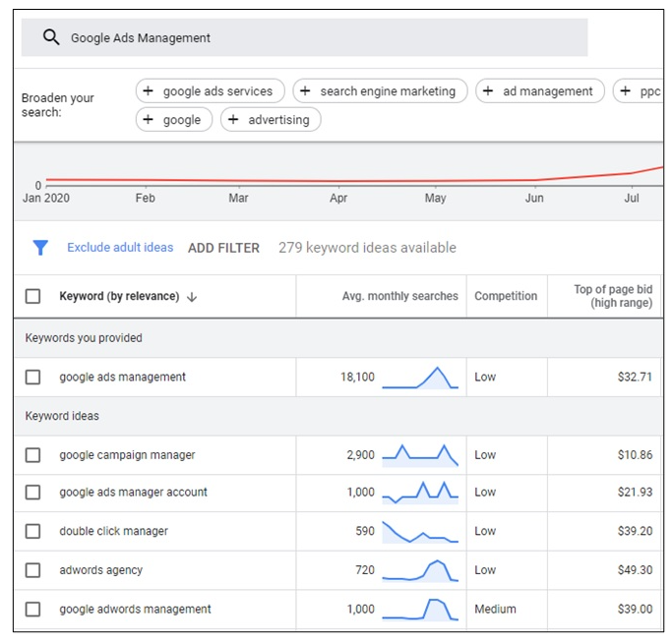Click the Medium competition value

click(495, 609)
